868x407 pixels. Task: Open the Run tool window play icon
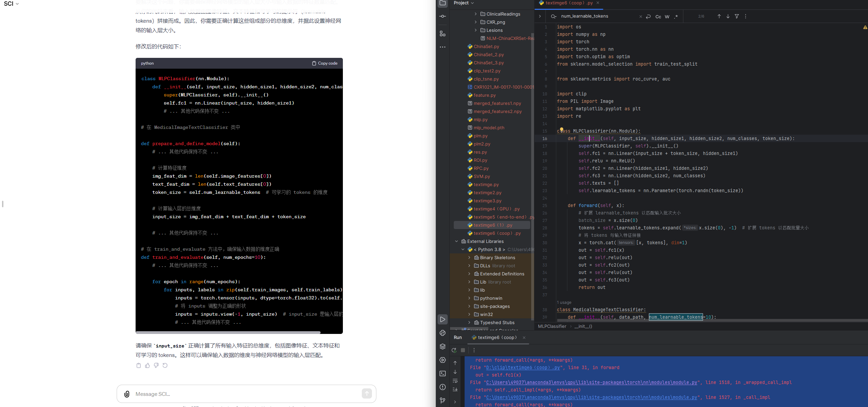tap(442, 319)
